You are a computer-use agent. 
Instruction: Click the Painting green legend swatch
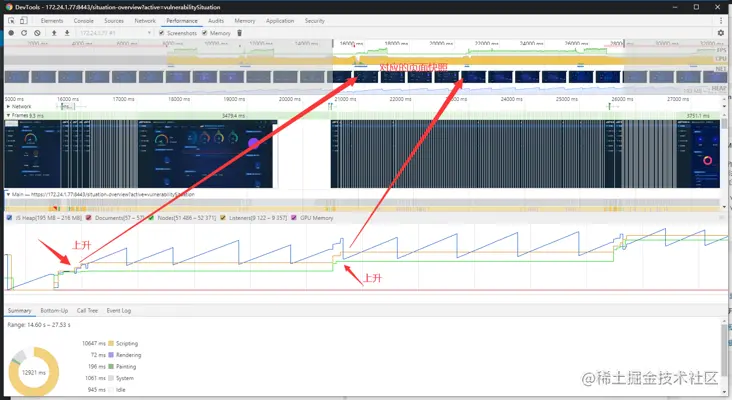111,366
